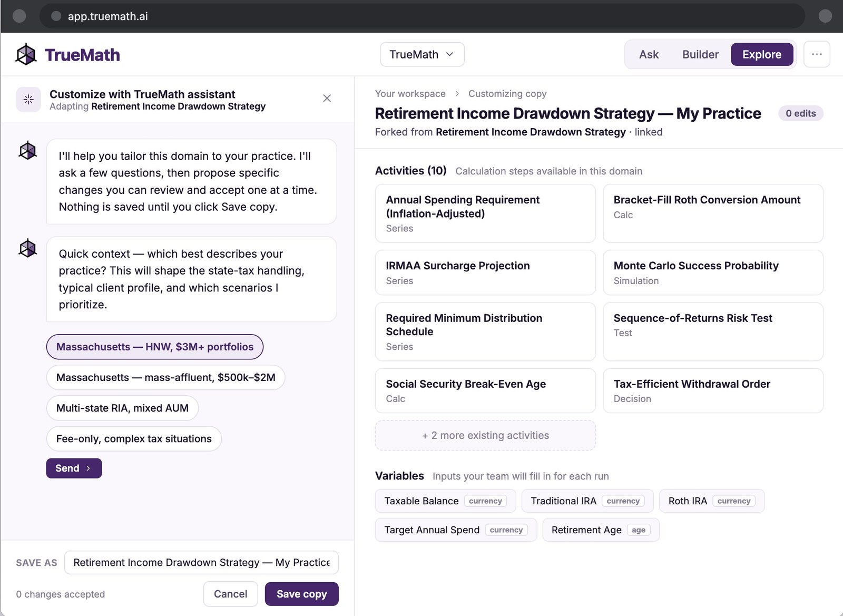The image size is (843, 616).
Task: Open Annual Spending Requirement activity card
Action: click(x=485, y=213)
